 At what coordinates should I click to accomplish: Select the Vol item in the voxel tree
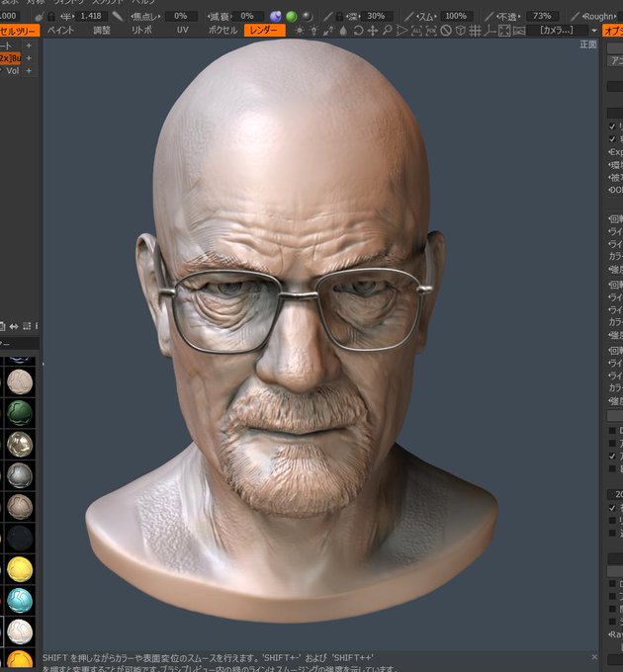[x=13, y=71]
